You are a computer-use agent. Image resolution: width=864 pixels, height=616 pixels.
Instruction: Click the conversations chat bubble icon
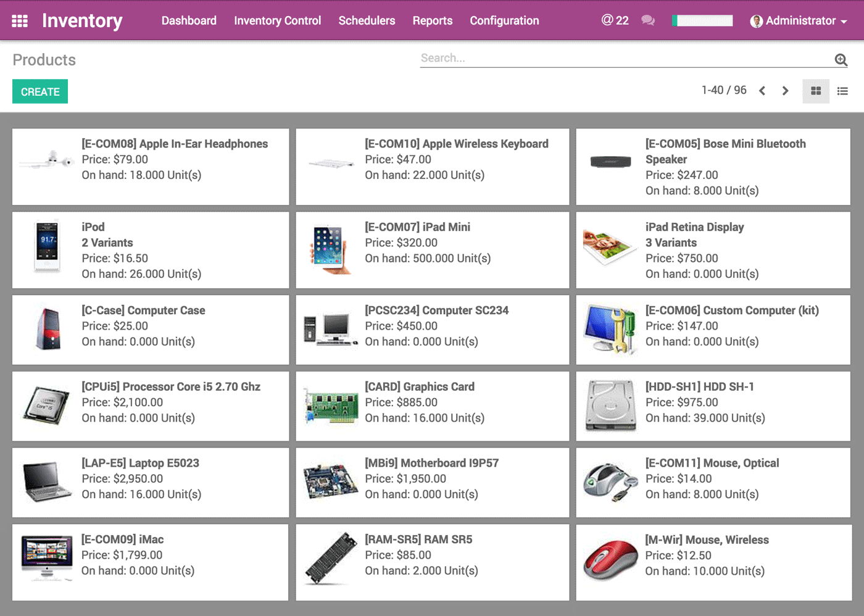click(x=647, y=20)
